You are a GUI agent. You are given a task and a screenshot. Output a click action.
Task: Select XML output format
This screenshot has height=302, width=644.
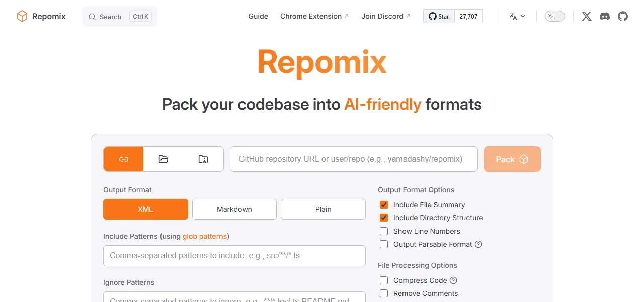[145, 209]
